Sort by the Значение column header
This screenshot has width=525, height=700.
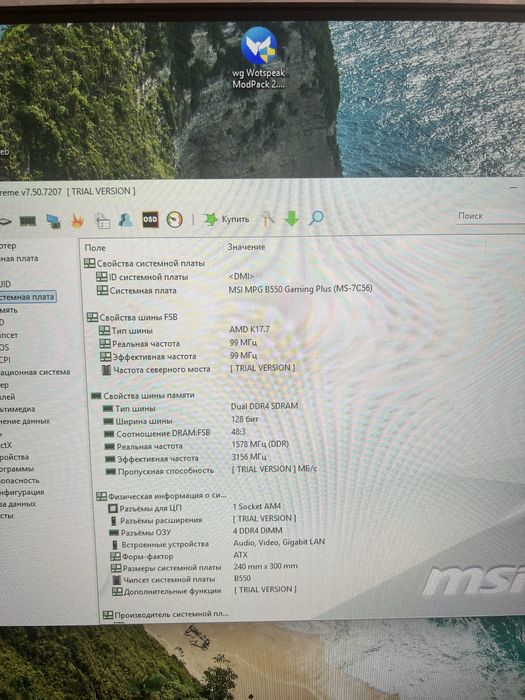pos(246,247)
